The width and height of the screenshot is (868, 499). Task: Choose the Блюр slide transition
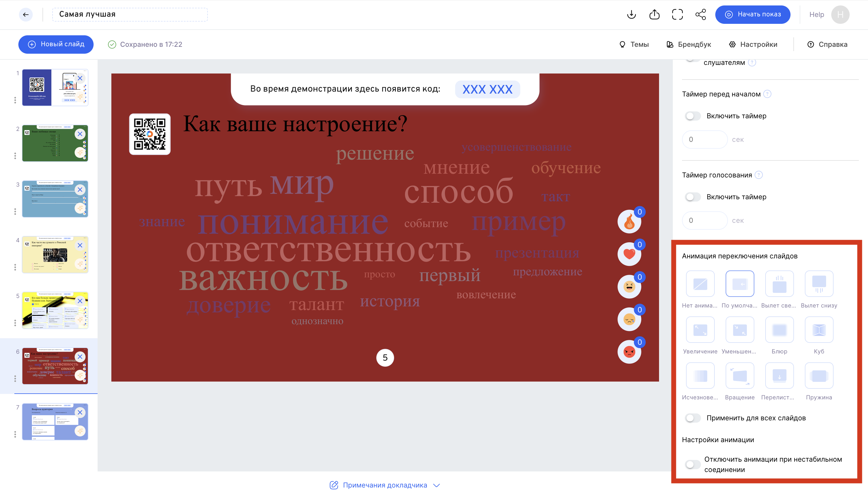pyautogui.click(x=779, y=330)
